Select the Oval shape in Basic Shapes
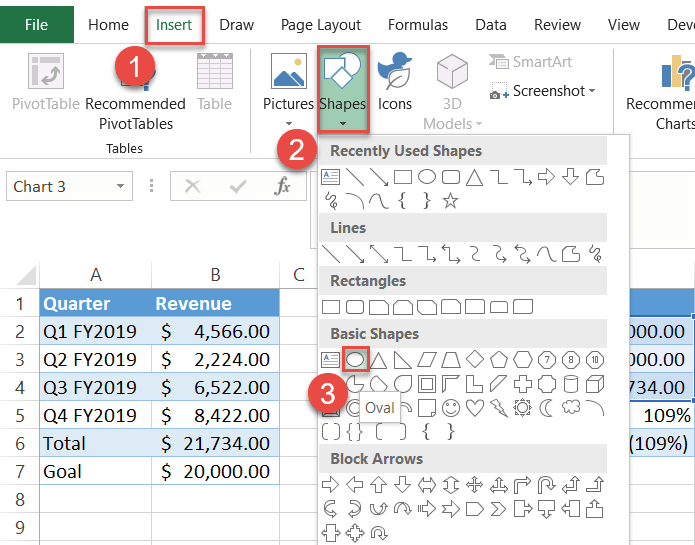Image resolution: width=695 pixels, height=545 pixels. (x=356, y=359)
